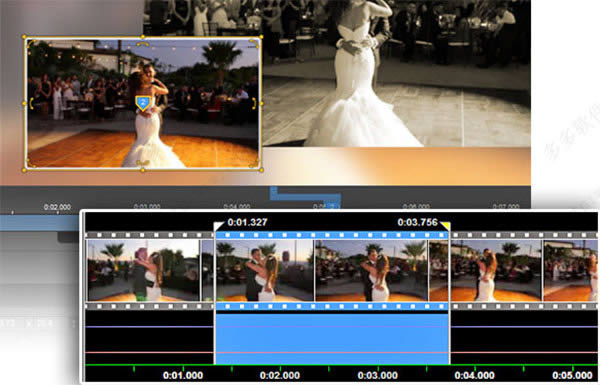The image size is (600, 385).
Task: Select the second large thumbnail inside the blue selected range
Action: tap(371, 270)
